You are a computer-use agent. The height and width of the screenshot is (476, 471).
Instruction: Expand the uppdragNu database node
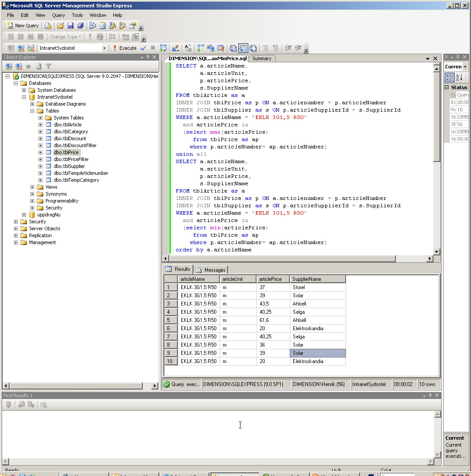(x=24, y=215)
